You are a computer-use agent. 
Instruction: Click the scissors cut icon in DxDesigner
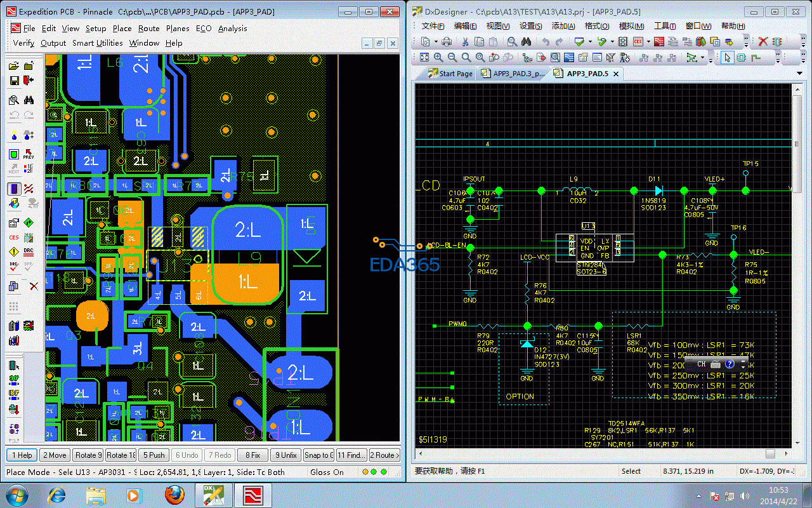[465, 42]
